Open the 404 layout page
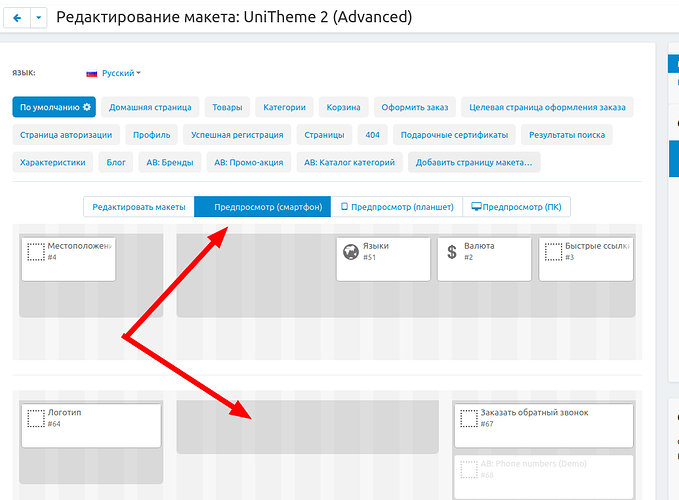The width and height of the screenshot is (679, 500). (x=372, y=135)
